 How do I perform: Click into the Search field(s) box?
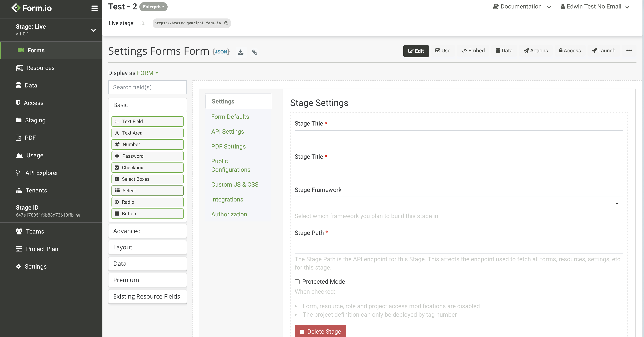147,87
